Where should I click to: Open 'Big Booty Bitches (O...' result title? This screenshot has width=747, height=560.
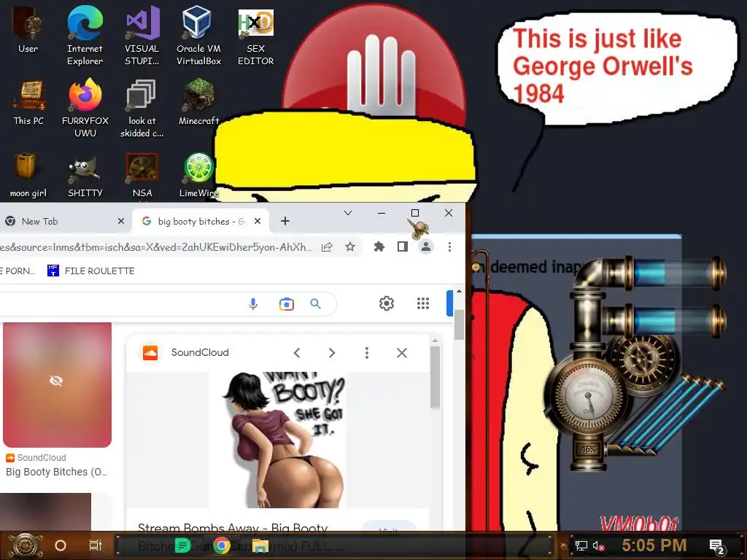click(x=56, y=472)
